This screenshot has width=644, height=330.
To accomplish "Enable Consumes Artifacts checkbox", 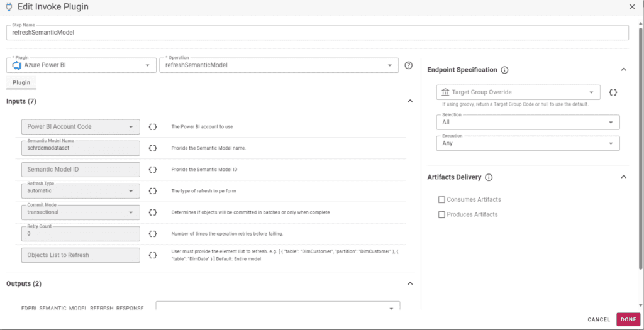I will pyautogui.click(x=441, y=199).
